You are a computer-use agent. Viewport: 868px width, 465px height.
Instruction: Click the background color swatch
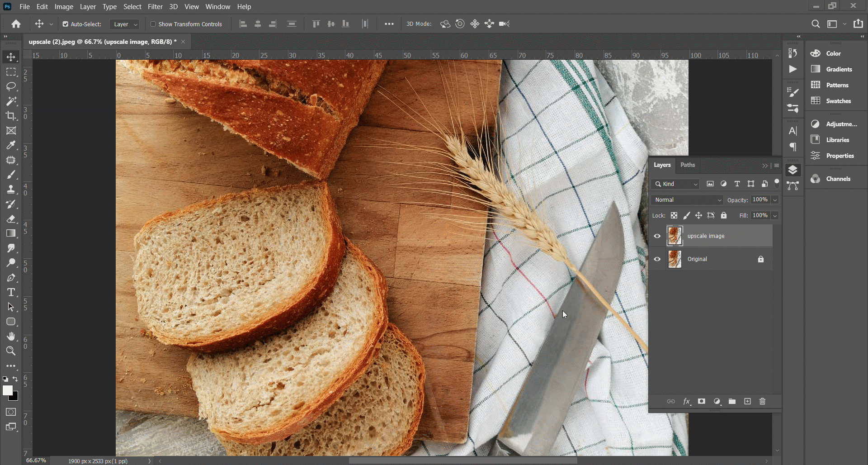(15, 397)
